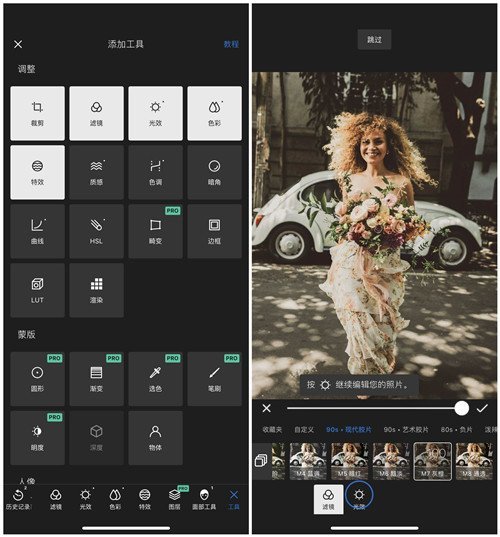Choose the LUT cube tool
500x537 pixels.
37,290
